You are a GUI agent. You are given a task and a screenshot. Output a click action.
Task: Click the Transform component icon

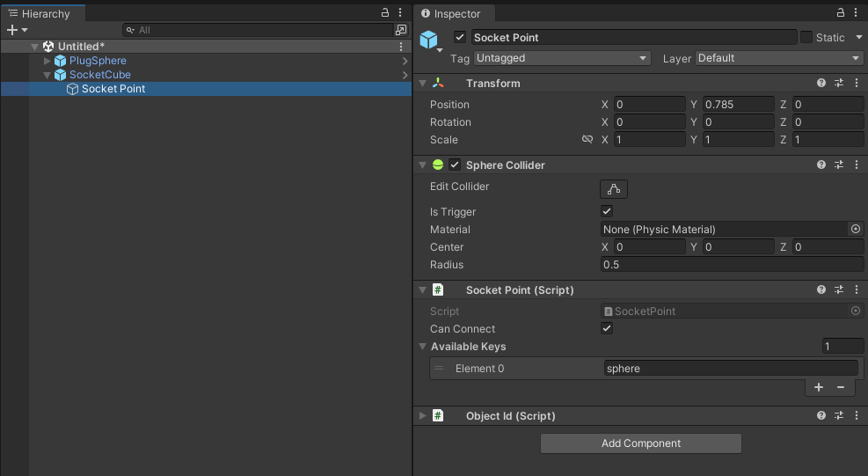438,83
